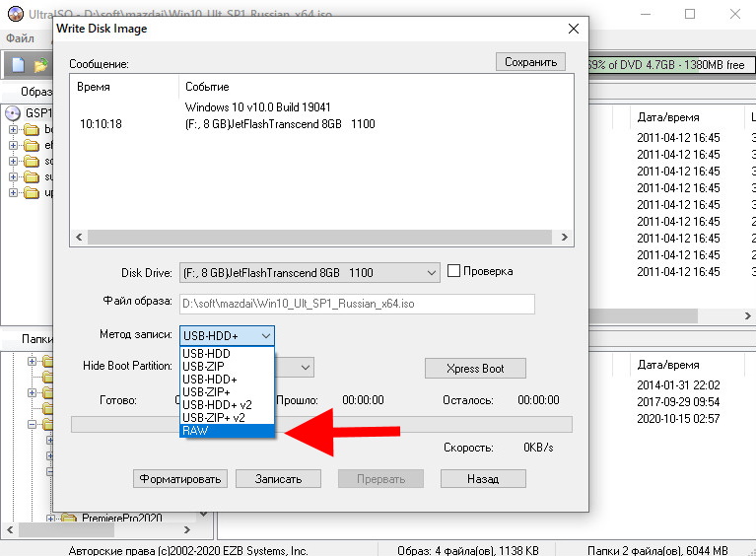Click the local folder tree's left scroll arrow
Viewport: 756px width, 556px height.
[10, 530]
